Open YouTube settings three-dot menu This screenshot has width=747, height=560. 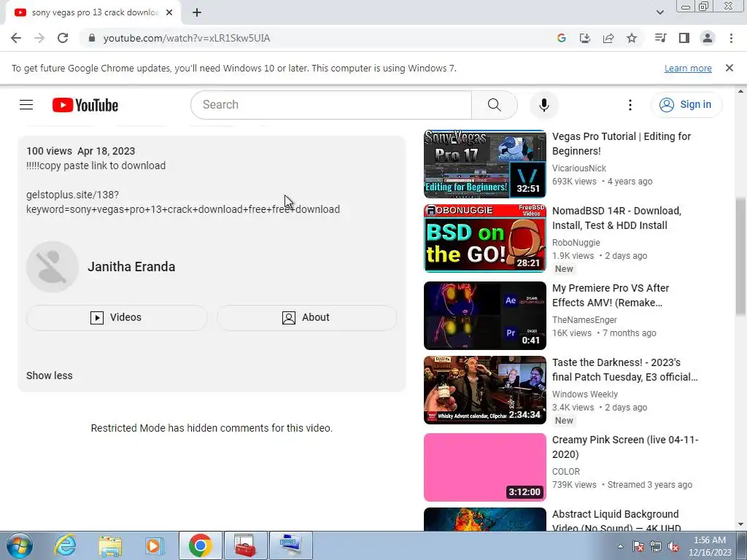click(x=630, y=105)
